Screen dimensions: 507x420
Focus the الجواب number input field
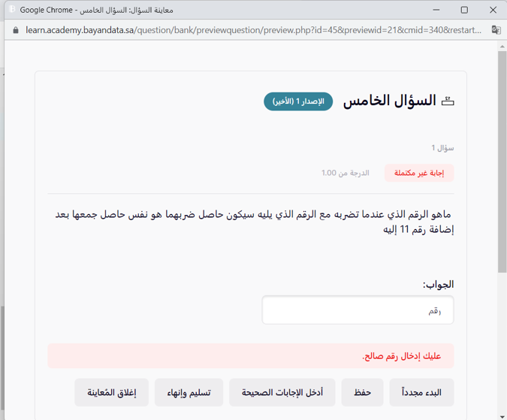[358, 310]
